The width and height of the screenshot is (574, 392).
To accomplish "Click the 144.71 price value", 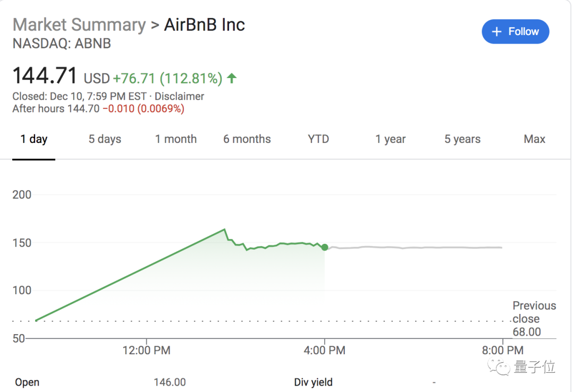I will click(45, 76).
